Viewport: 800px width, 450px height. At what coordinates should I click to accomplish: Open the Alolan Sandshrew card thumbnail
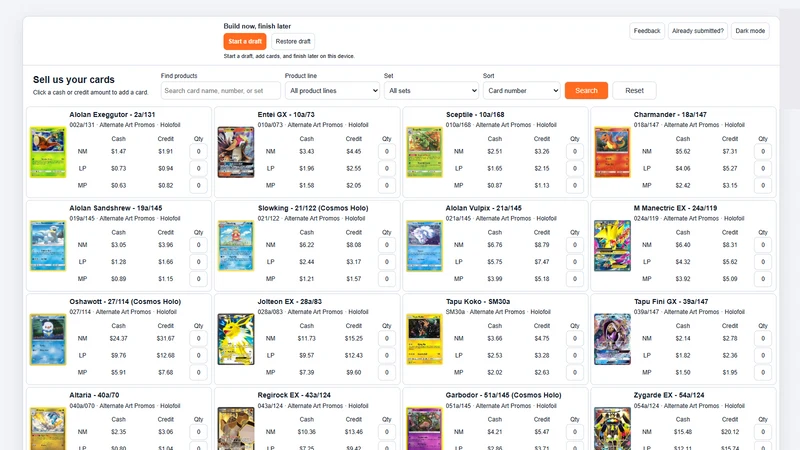48,245
